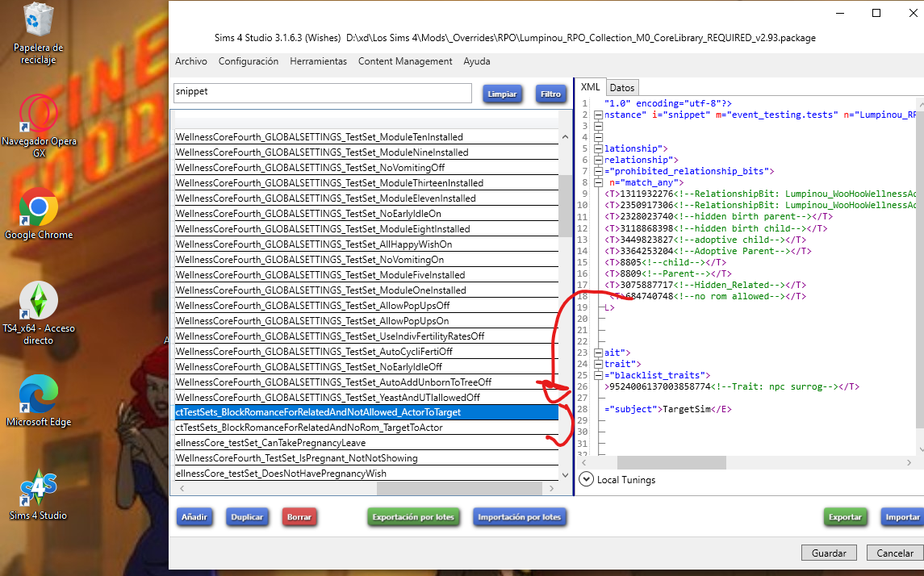Select BlockRomanceForRelatedAndNoRom_TargetToActor row
This screenshot has height=576, width=924.
pyautogui.click(x=366, y=428)
